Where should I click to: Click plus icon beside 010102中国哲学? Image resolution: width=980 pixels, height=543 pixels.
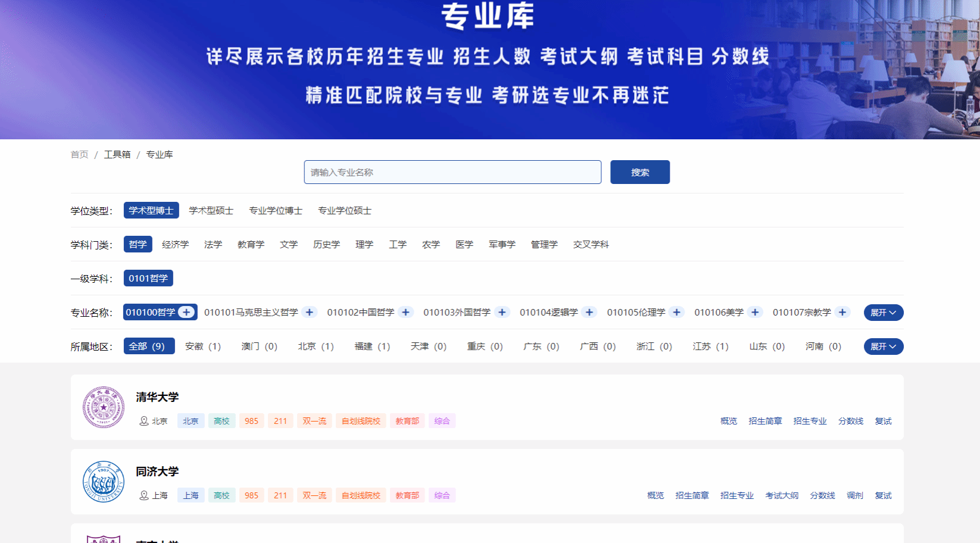pos(405,312)
